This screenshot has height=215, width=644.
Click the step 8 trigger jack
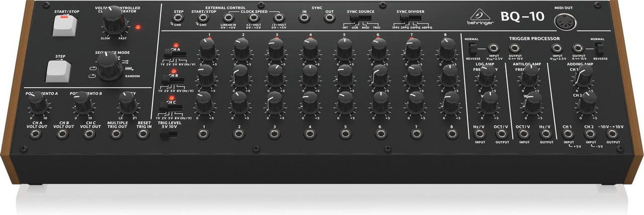tap(452, 134)
